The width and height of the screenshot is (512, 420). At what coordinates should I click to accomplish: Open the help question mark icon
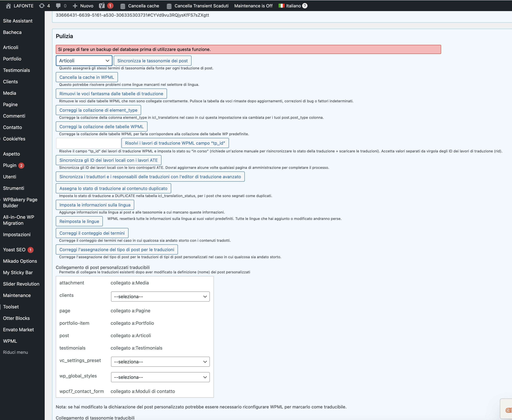(x=305, y=6)
